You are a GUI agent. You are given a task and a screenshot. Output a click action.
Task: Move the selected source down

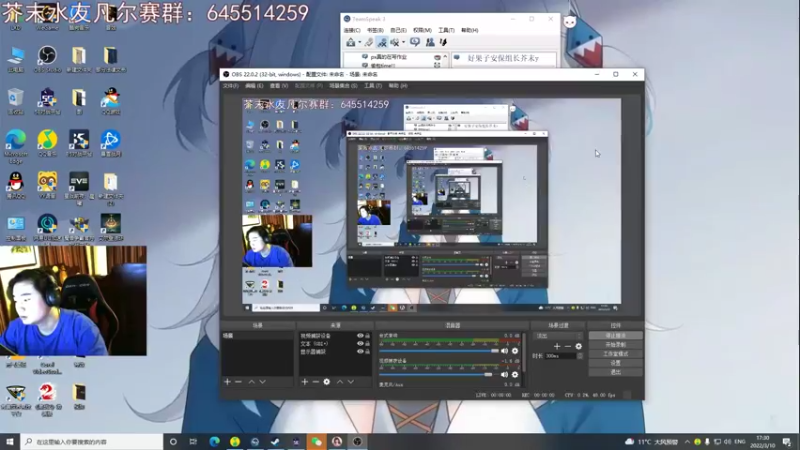[351, 382]
